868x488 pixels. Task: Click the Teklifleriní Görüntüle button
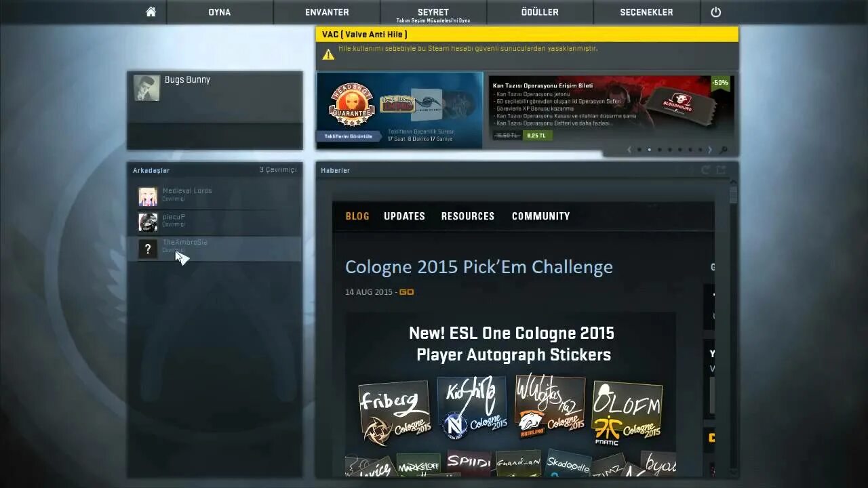[349, 136]
